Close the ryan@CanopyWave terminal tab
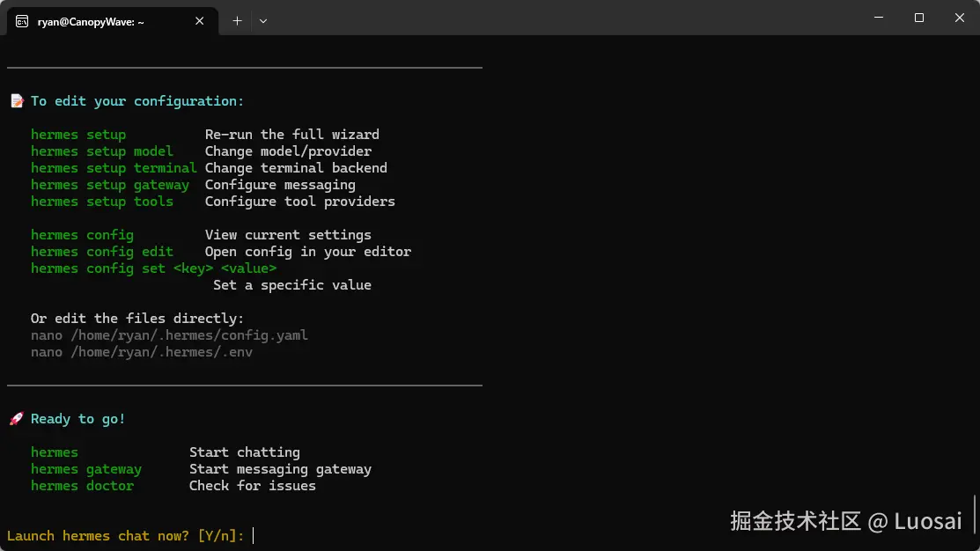 click(198, 21)
